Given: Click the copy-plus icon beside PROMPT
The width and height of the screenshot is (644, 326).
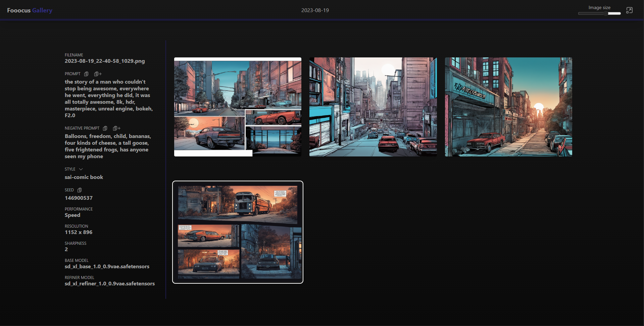Looking at the screenshot, I should click(97, 74).
